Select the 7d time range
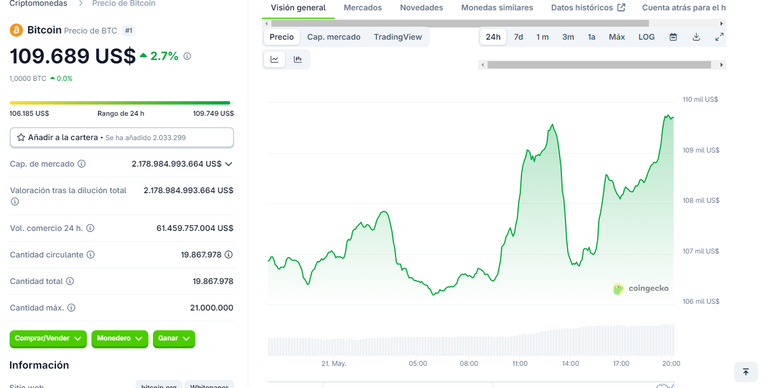The image size is (768, 388). coord(518,37)
